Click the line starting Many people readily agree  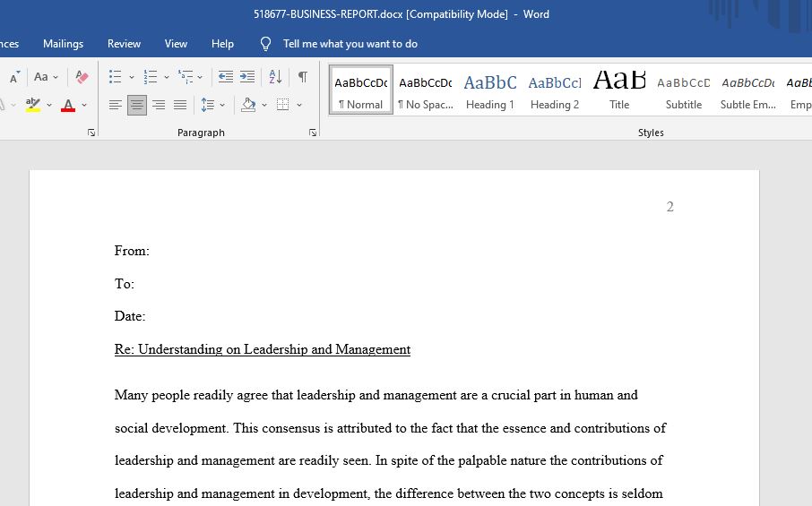376,395
